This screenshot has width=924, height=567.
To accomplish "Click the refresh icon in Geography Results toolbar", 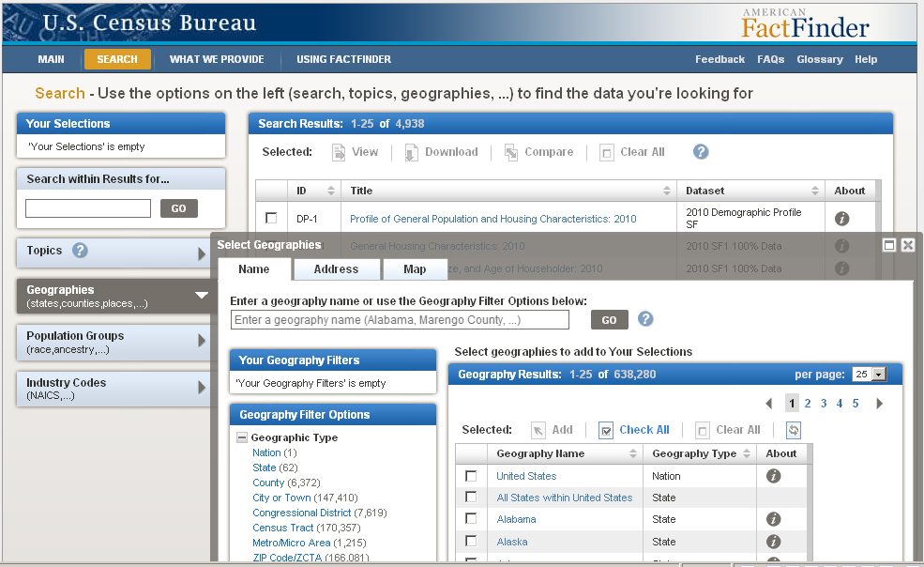I will pyautogui.click(x=794, y=430).
